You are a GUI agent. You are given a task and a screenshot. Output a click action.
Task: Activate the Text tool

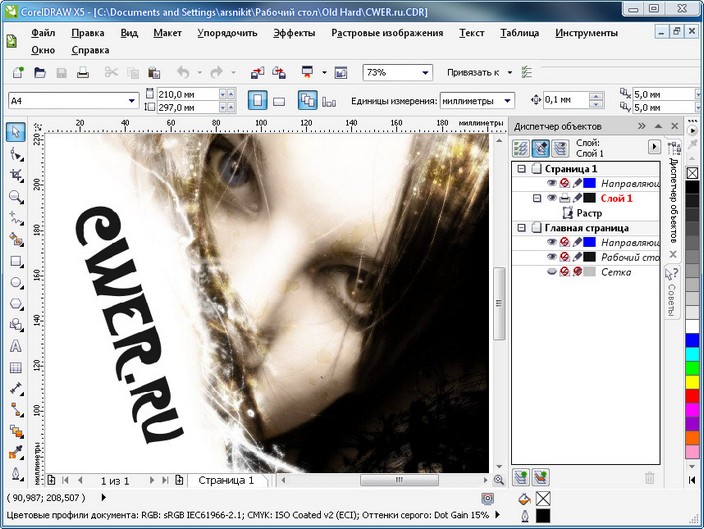(x=15, y=346)
